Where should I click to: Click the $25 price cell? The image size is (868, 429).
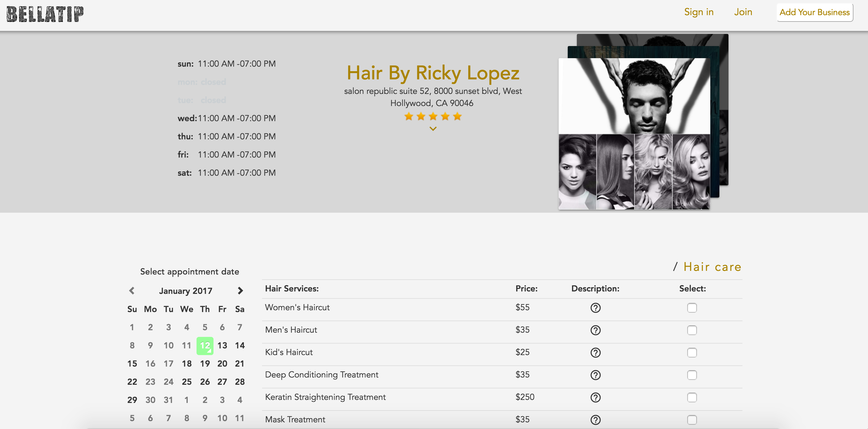(522, 352)
